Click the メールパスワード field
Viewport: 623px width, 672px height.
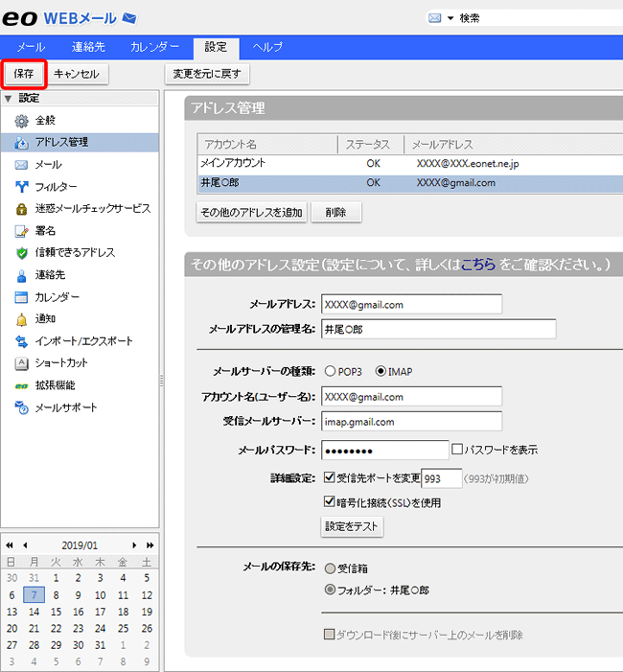384,450
